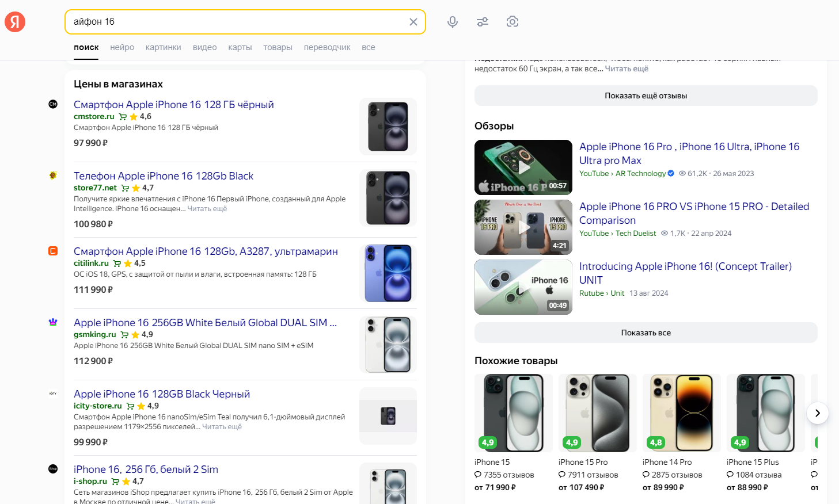Click the verified badge next to AR Technology
This screenshot has width=839, height=504.
pyautogui.click(x=671, y=173)
